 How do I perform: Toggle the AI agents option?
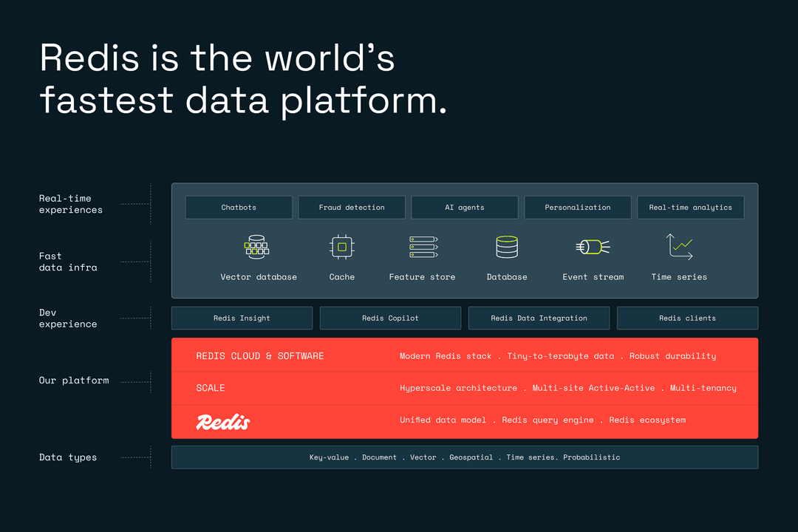(464, 207)
